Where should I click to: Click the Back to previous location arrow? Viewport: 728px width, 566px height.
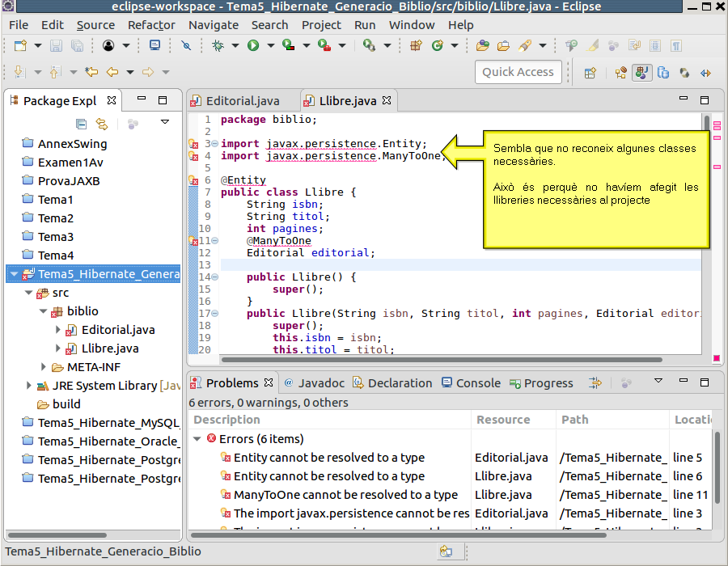(x=112, y=73)
